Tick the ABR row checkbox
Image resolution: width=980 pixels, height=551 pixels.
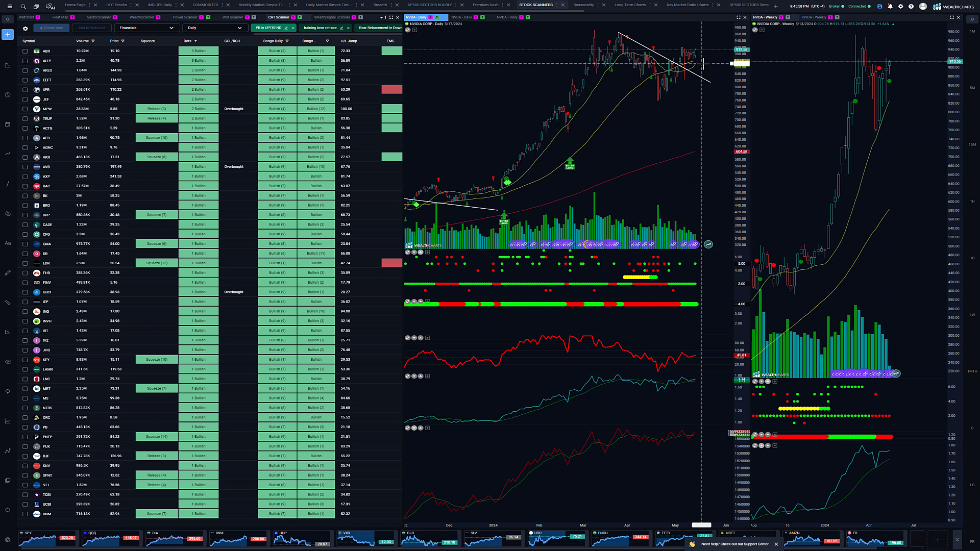[x=25, y=51]
